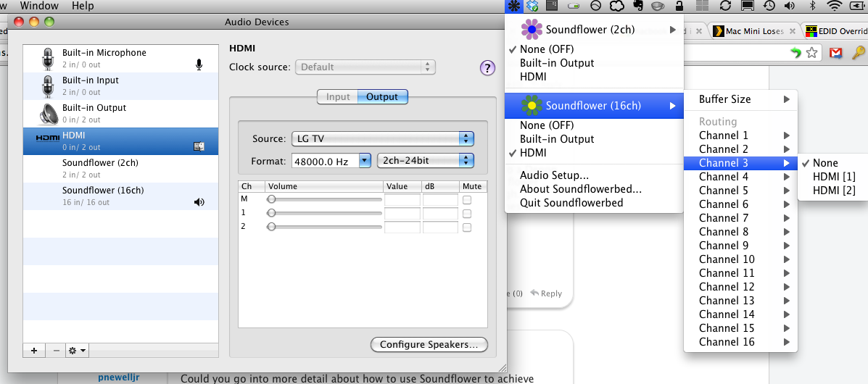Viewport: 868px width, 384px height.
Task: Expand the Soundflower (2ch) submenu
Action: click(595, 29)
